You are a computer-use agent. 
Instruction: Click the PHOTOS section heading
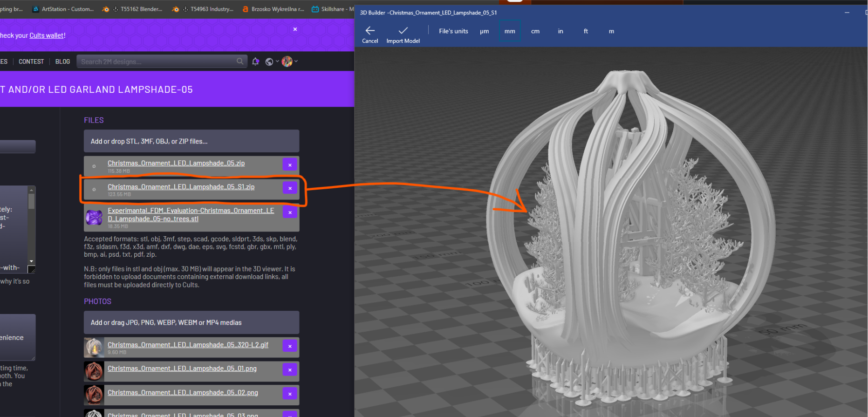point(97,301)
